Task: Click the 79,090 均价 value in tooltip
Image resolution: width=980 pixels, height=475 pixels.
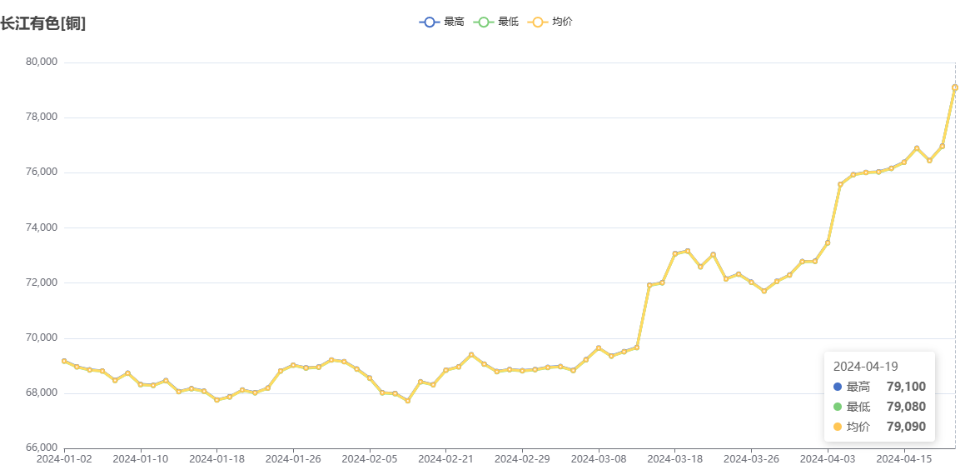Action: [906, 427]
